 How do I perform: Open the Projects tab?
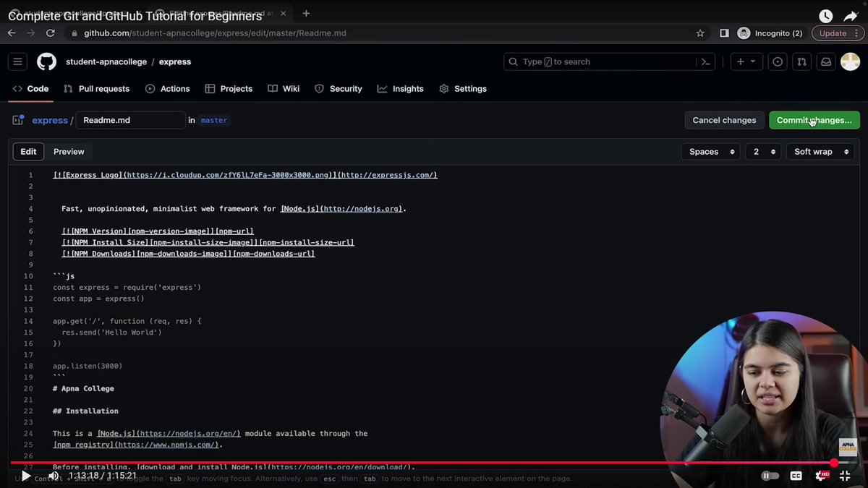tap(229, 89)
